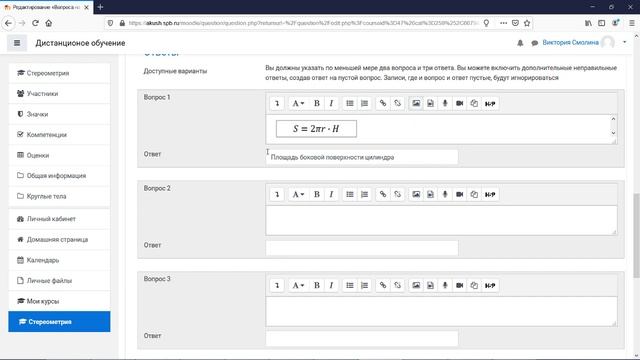
Task: Insert numbered list in Вопрос 1 editor
Action: coord(364,104)
